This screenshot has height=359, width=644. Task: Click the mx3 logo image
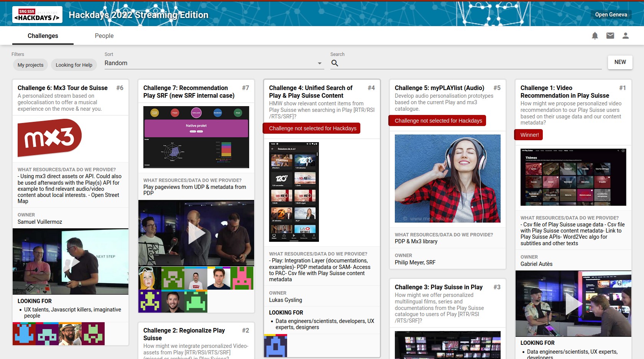50,138
